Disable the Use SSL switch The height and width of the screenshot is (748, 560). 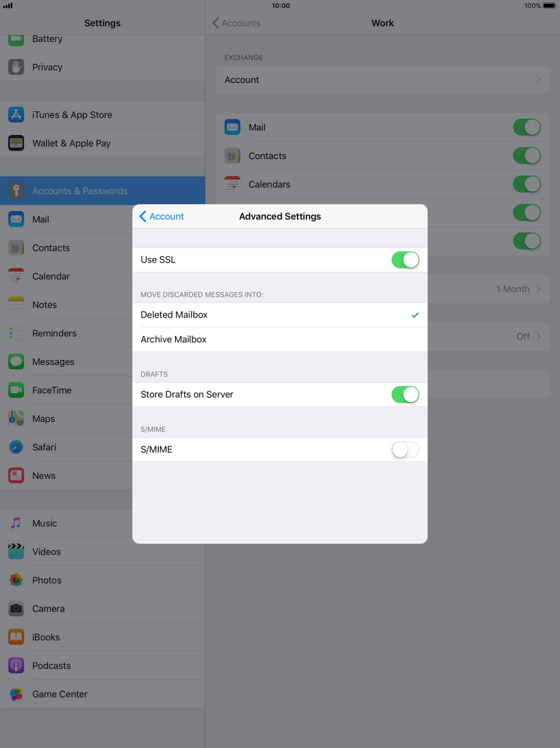(x=405, y=260)
